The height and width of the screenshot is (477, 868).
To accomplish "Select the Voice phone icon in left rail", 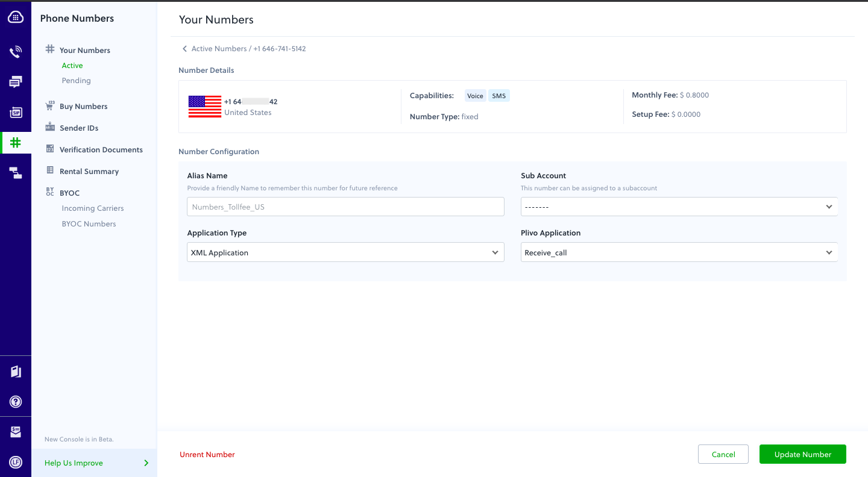I will (x=15, y=52).
